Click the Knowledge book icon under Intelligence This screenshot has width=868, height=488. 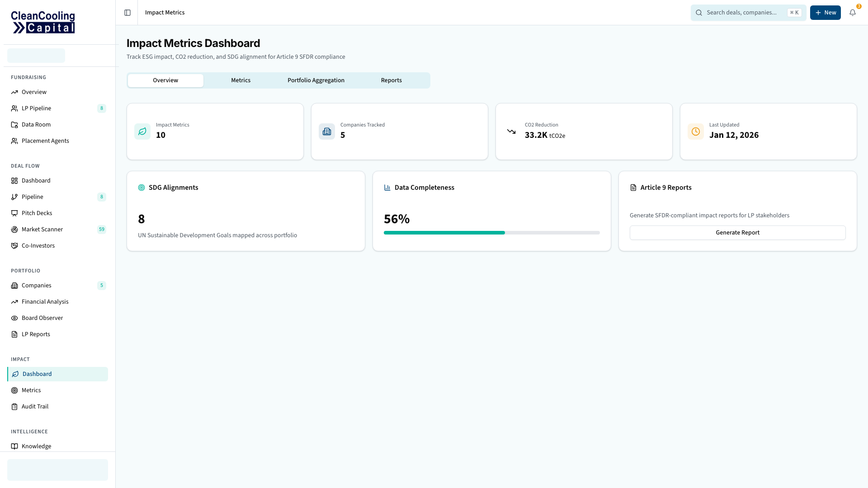(x=14, y=446)
